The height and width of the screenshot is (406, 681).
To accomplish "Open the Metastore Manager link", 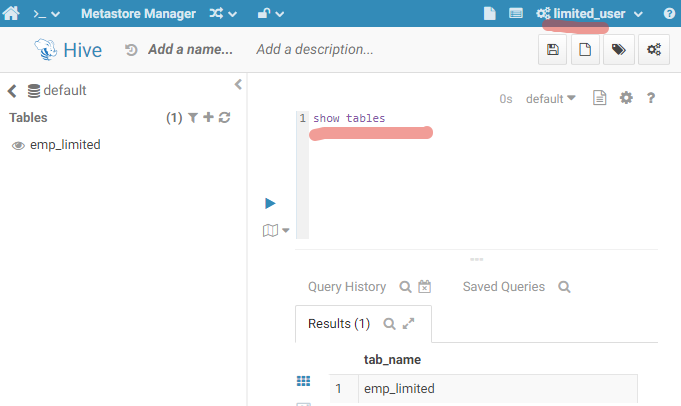I will (x=138, y=13).
